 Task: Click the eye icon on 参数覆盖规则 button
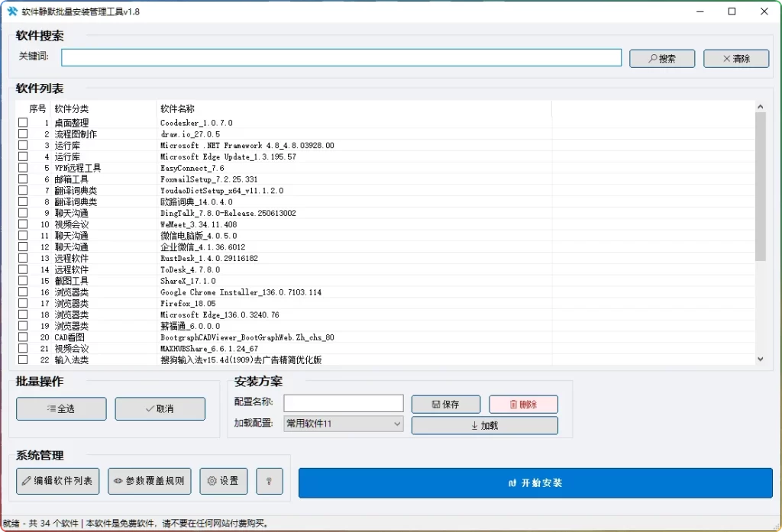click(117, 481)
